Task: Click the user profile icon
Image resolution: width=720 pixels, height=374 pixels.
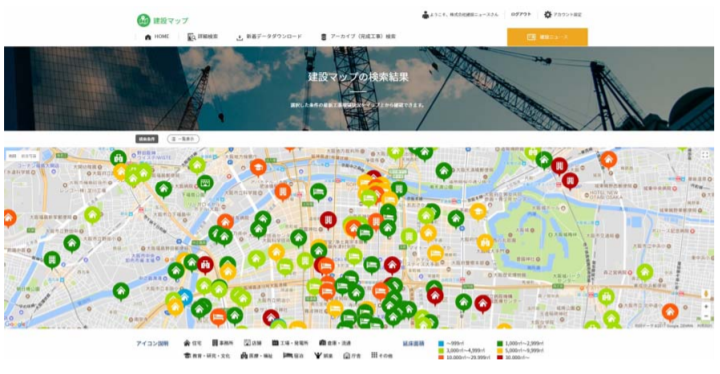Action: tap(425, 15)
